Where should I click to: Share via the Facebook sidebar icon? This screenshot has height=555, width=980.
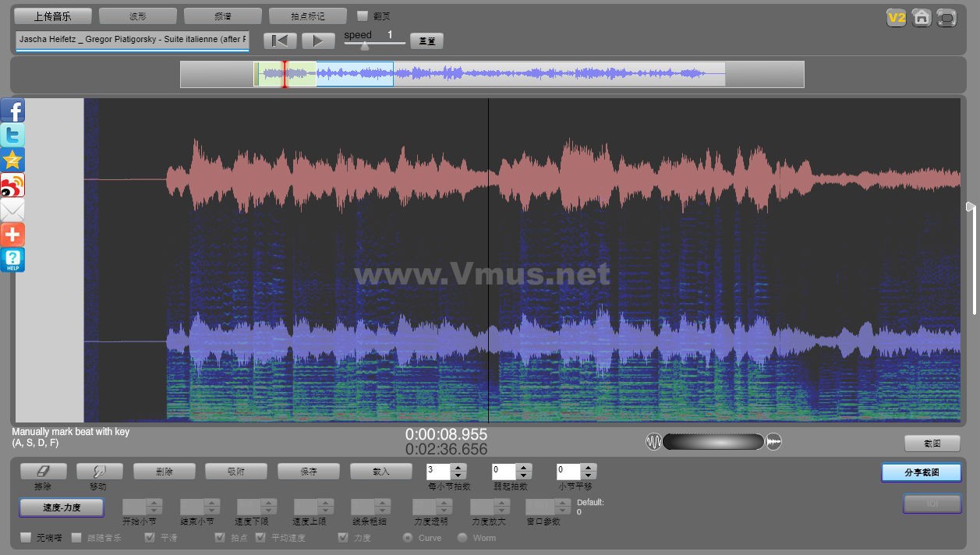tap(12, 111)
